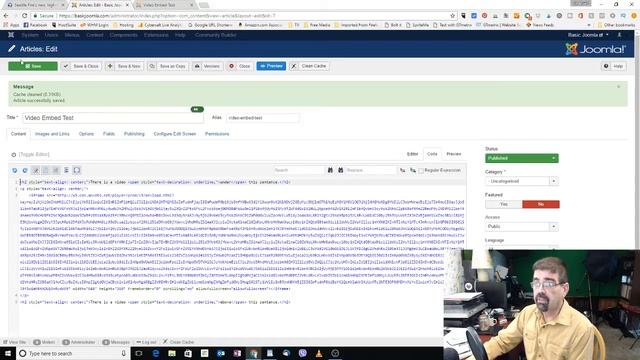The width and height of the screenshot is (640, 360).
Task: Enable the Regular Expression checkbox
Action: click(421, 171)
